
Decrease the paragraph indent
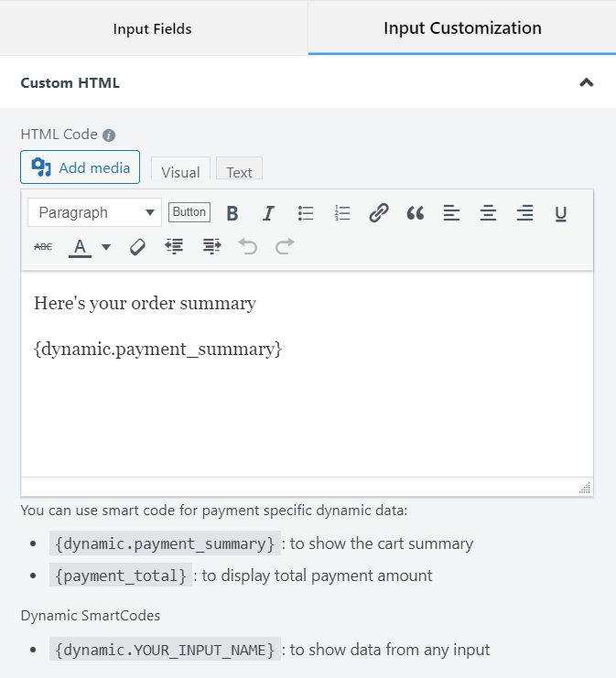click(x=174, y=247)
